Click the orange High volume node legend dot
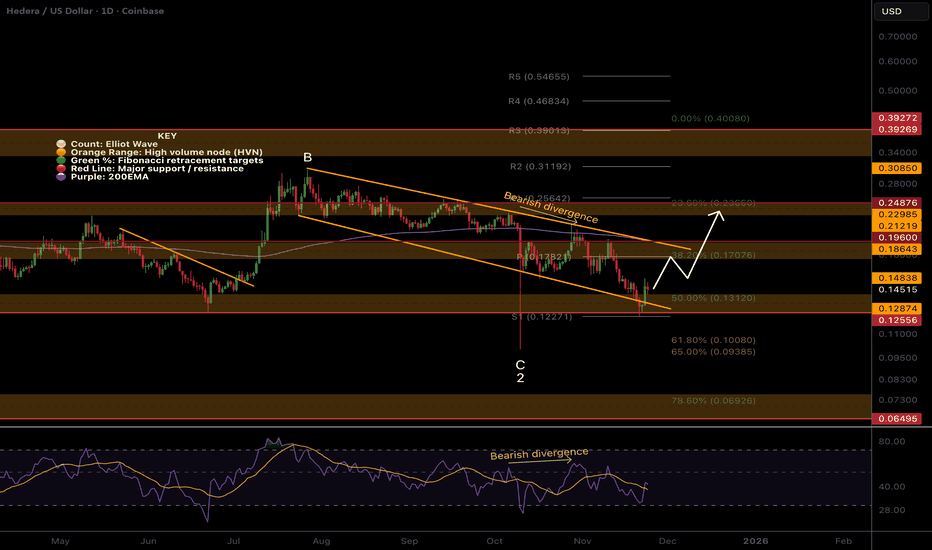The width and height of the screenshot is (932, 550). [63, 153]
